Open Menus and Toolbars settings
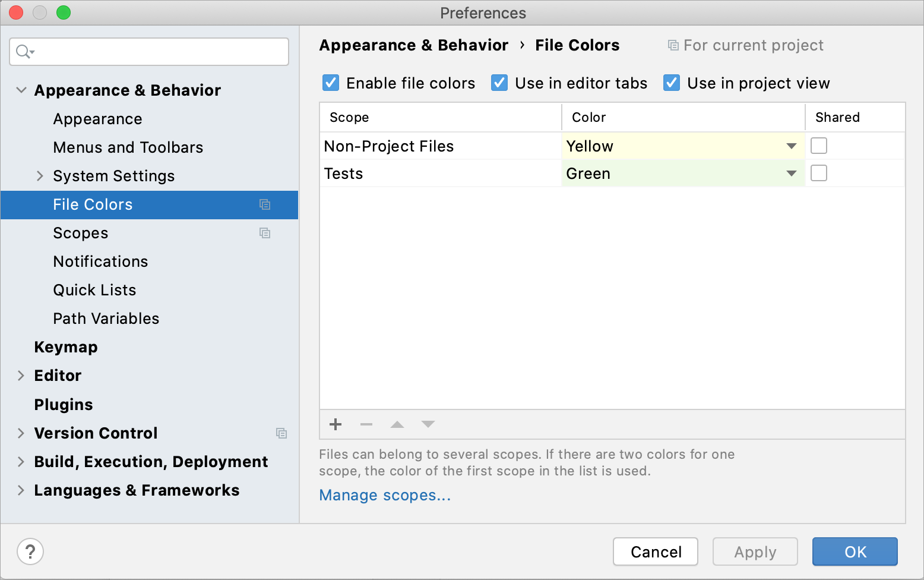 (128, 147)
